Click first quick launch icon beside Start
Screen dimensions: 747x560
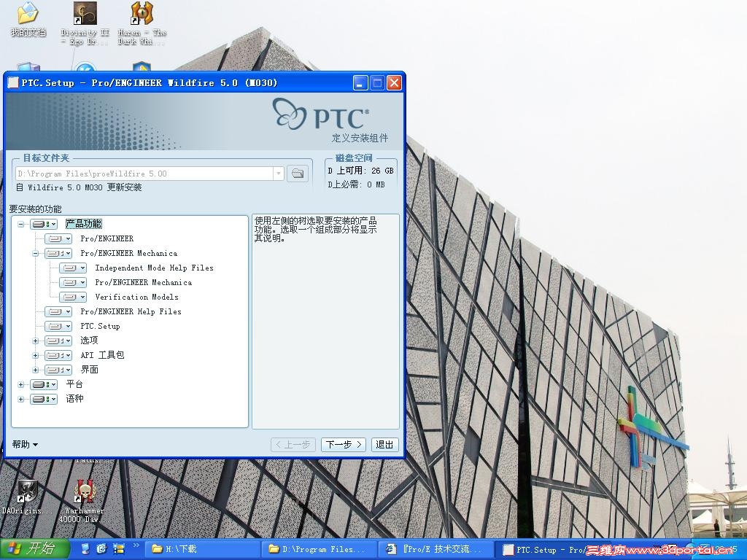coord(85,549)
